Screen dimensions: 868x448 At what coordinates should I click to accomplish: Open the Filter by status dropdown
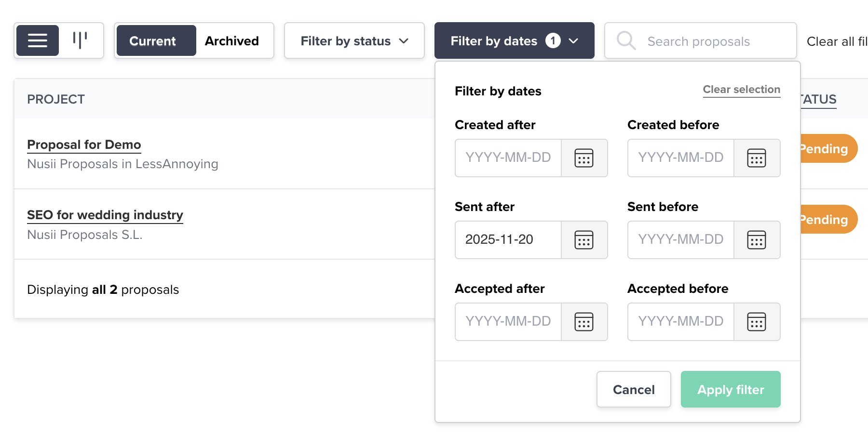pos(354,40)
